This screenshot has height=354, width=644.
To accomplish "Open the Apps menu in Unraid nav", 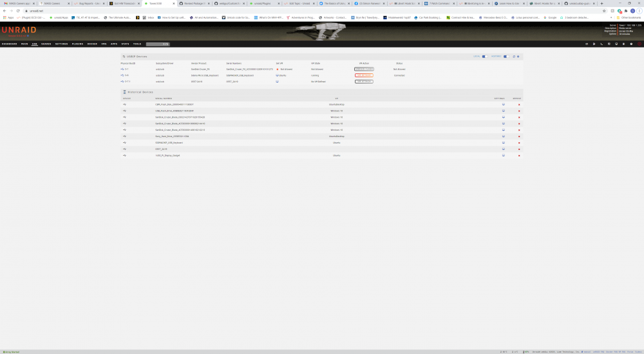I will pyautogui.click(x=114, y=44).
